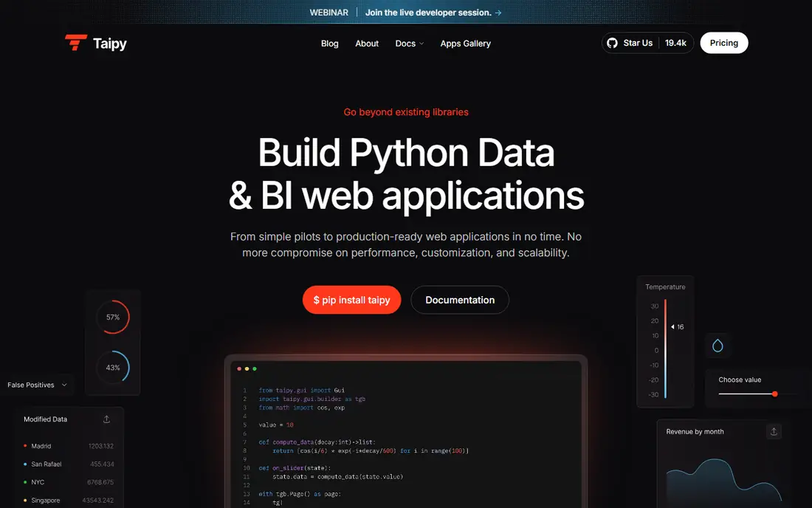Click the Taipy wordmark
The image size is (812, 508).
tap(110, 43)
